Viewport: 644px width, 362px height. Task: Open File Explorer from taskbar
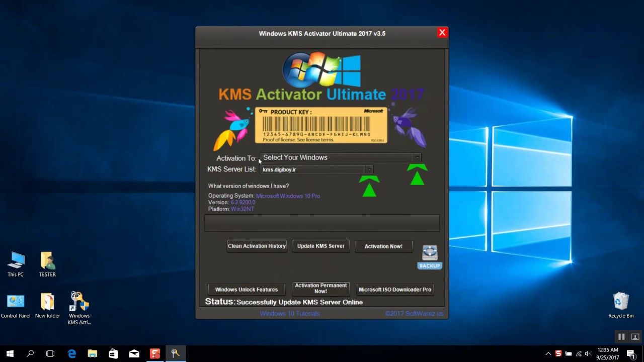click(x=93, y=353)
